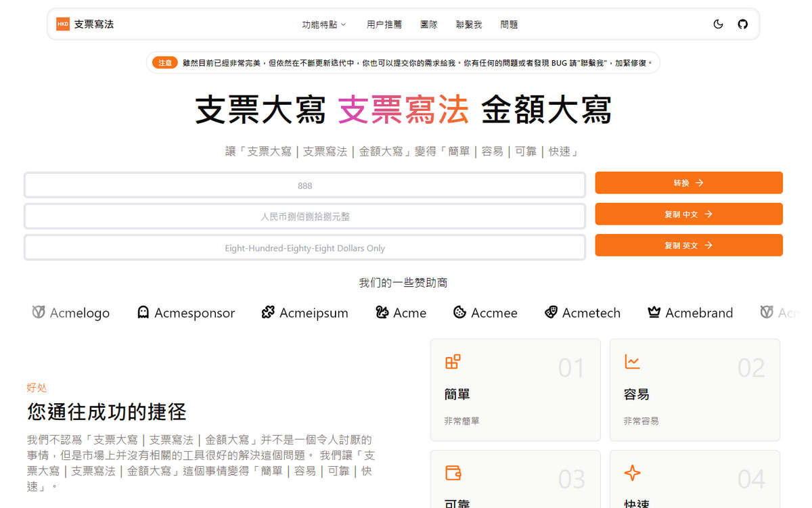Open the 用户推薦 nav item
This screenshot has width=812, height=508.
point(384,24)
